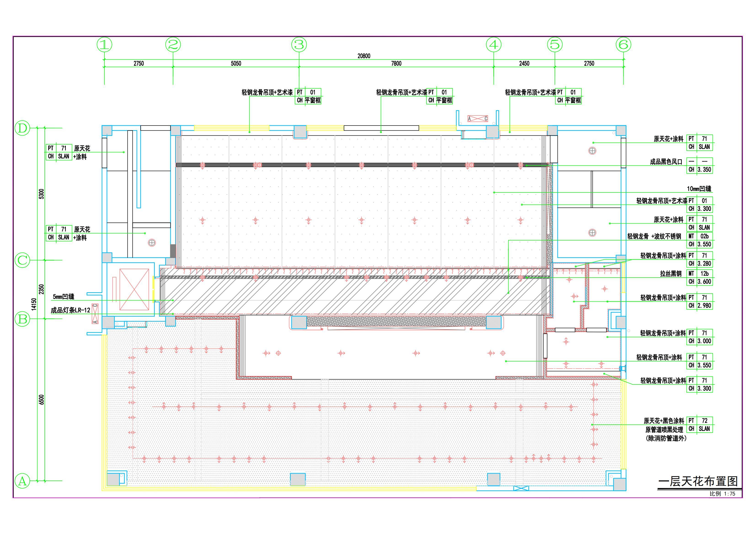Screen dimensions: 756x534
Task: Click the 成品灯条LR-12 annotation label
Action: click(x=70, y=310)
